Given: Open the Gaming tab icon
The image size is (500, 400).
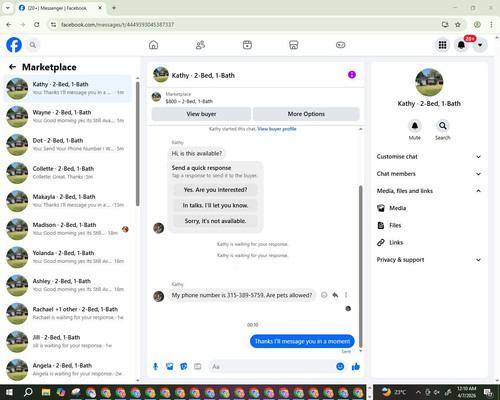Looking at the screenshot, I should pyautogui.click(x=340, y=45).
